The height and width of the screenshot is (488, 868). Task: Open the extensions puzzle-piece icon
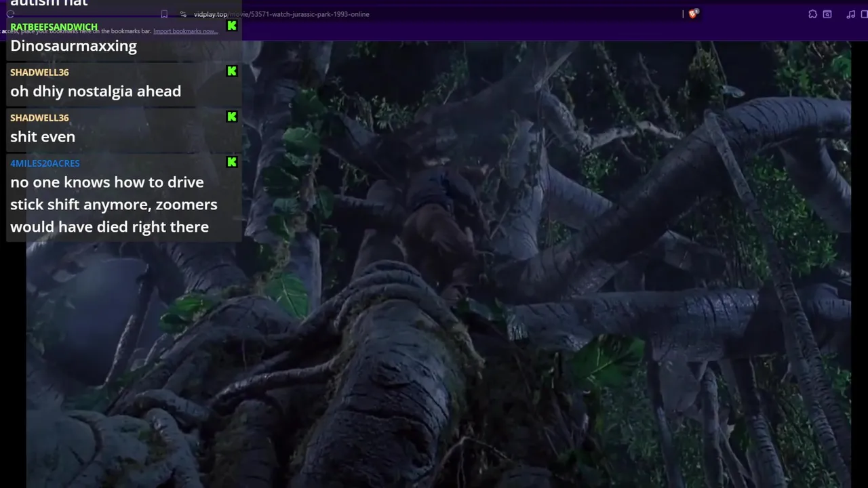tap(812, 14)
